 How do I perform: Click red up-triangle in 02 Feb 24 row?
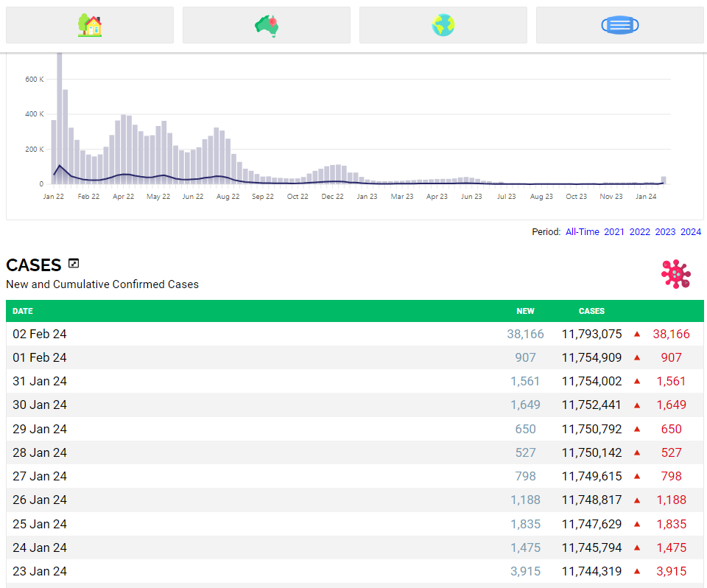(x=637, y=335)
